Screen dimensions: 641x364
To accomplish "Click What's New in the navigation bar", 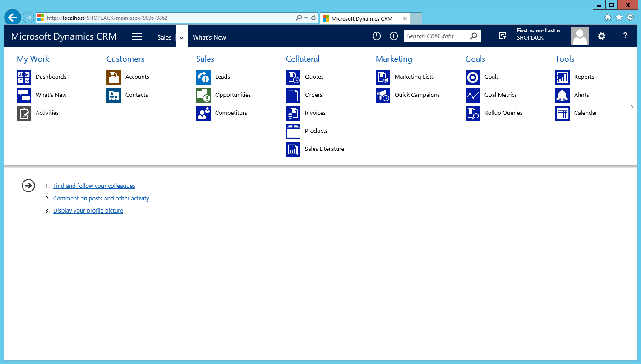I will [x=209, y=38].
